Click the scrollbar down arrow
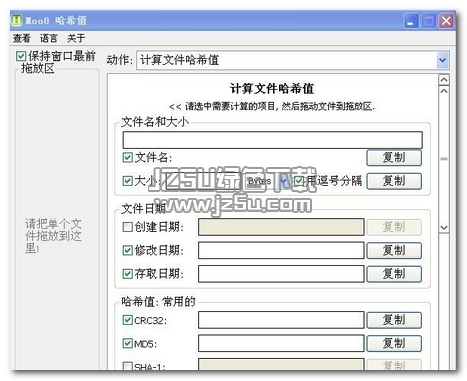Viewport: 467px width, 381px height. pyautogui.click(x=444, y=227)
